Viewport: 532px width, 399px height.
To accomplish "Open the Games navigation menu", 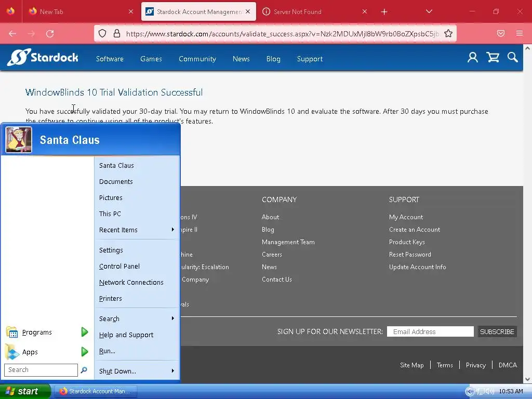I will pos(151,59).
